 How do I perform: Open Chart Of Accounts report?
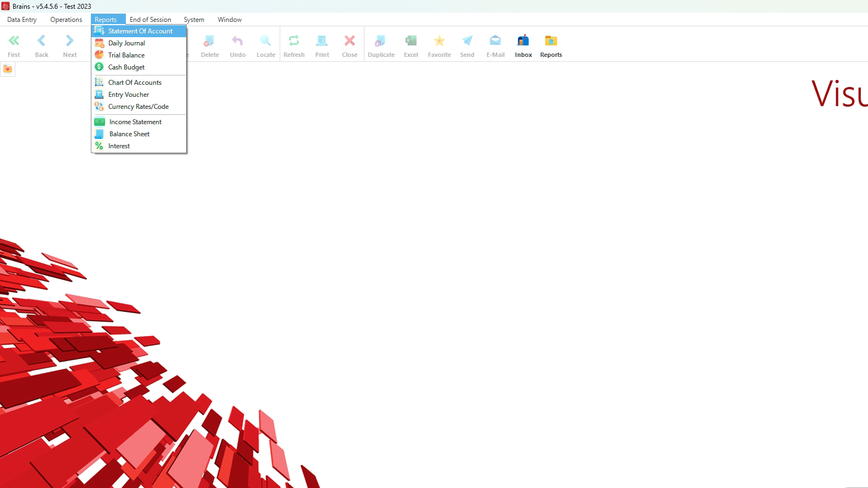point(139,83)
